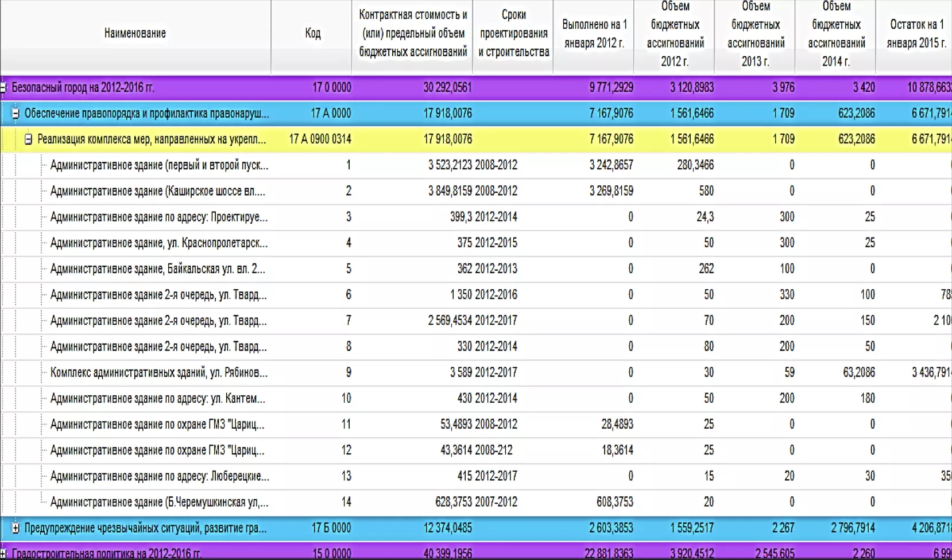This screenshot has width=952, height=560.
Task: Collapse the yellow 'Реализация комплекса мер' node
Action: (28, 139)
